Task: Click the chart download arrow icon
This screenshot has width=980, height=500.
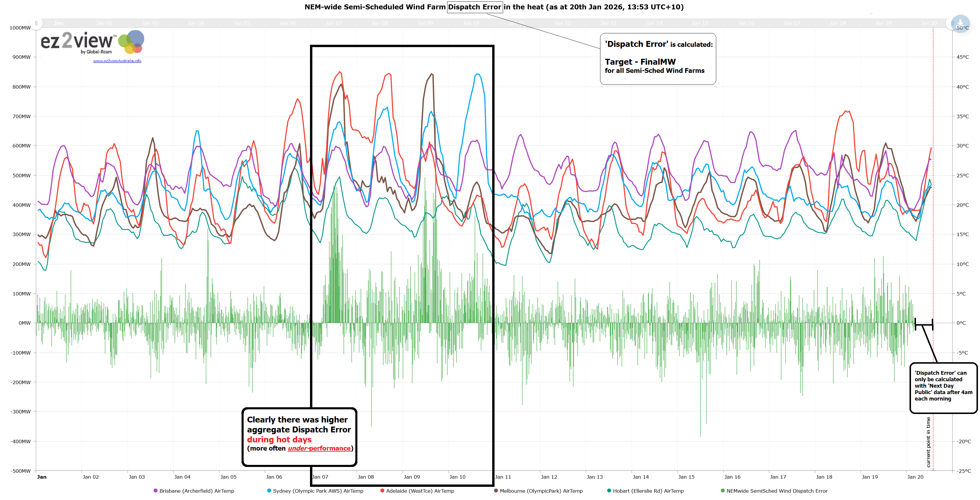Action: coord(961,23)
